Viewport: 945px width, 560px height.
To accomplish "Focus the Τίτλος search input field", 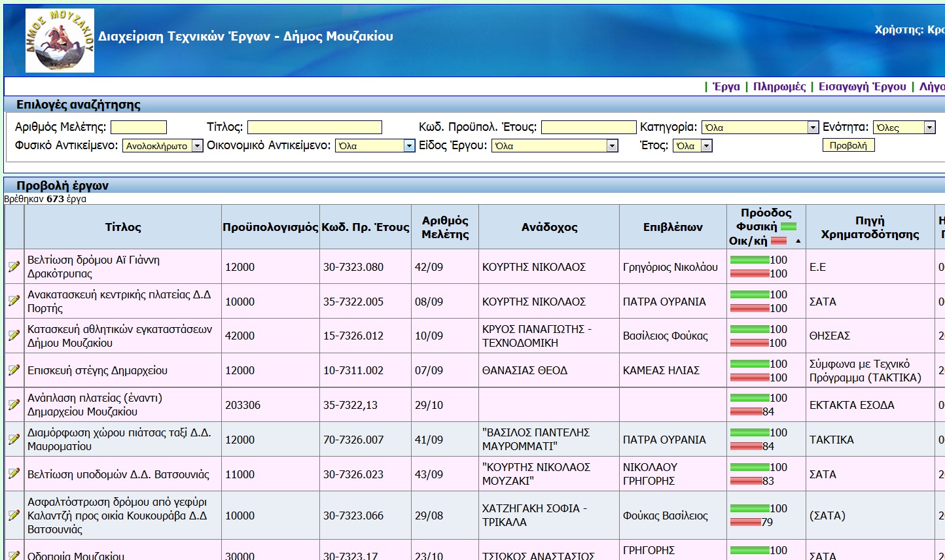I will [315, 128].
